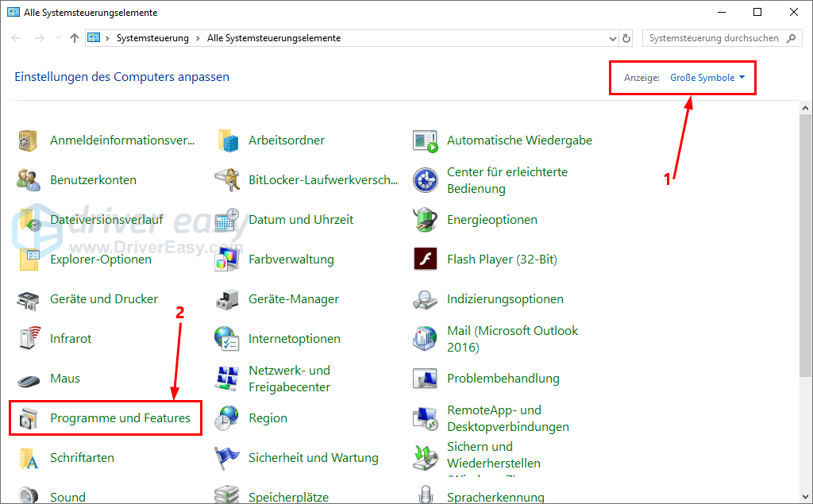Click the vertical scrollbar on the right

805,238
